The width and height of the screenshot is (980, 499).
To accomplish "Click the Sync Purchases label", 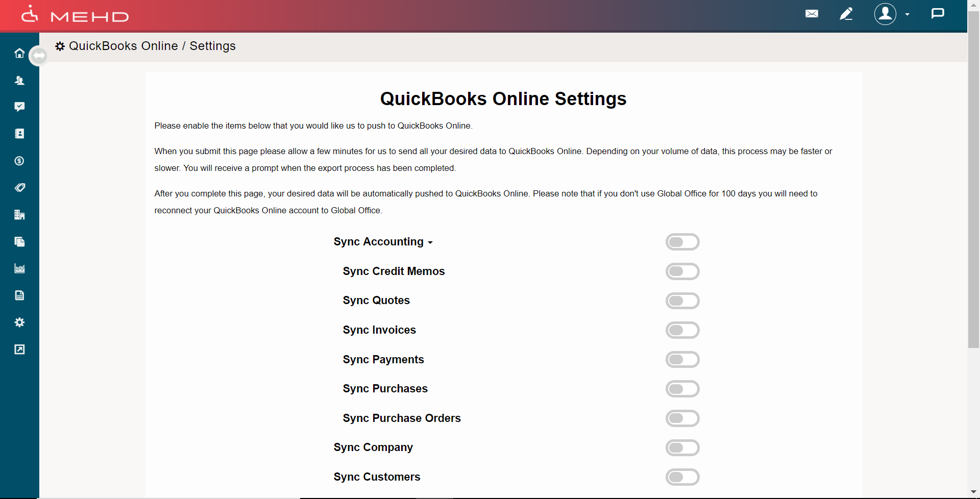I will 385,389.
